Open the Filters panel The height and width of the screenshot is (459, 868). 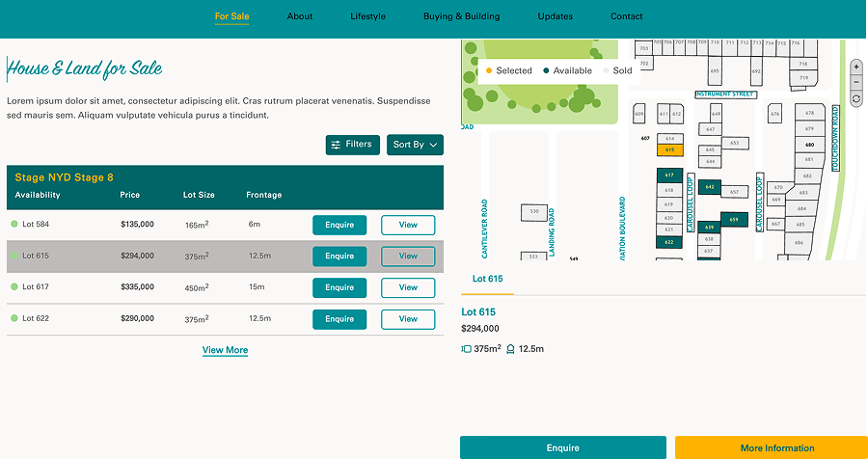coord(353,145)
